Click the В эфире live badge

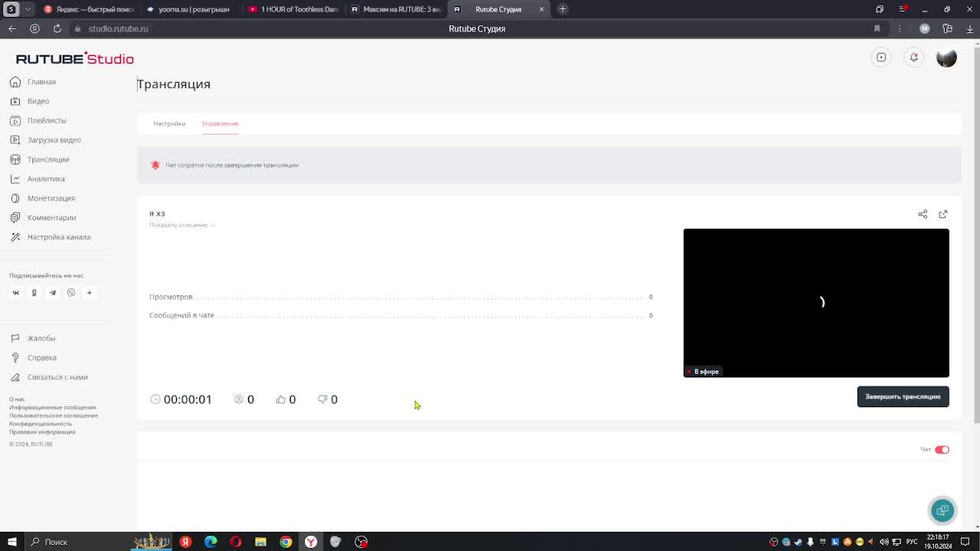tap(703, 371)
